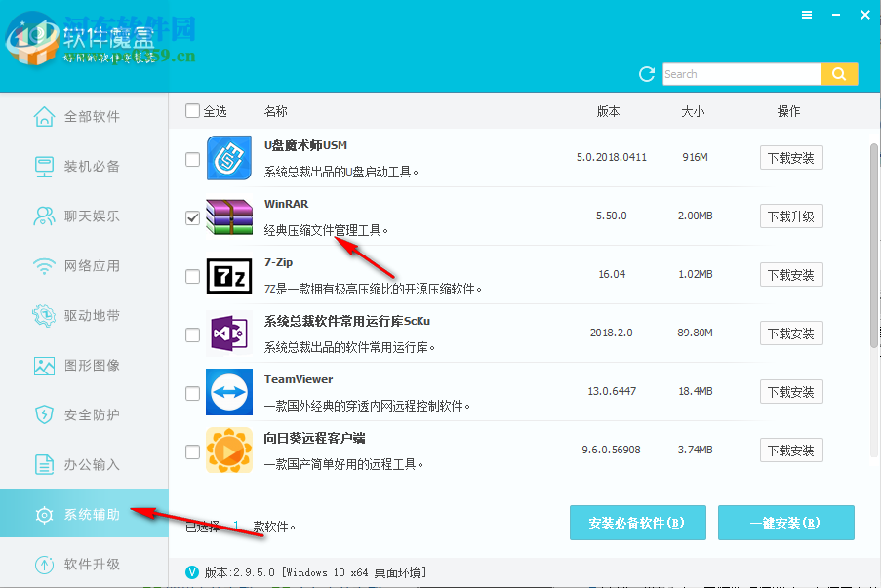Click the 一键安装(R) button
The width and height of the screenshot is (881, 588).
(x=786, y=523)
